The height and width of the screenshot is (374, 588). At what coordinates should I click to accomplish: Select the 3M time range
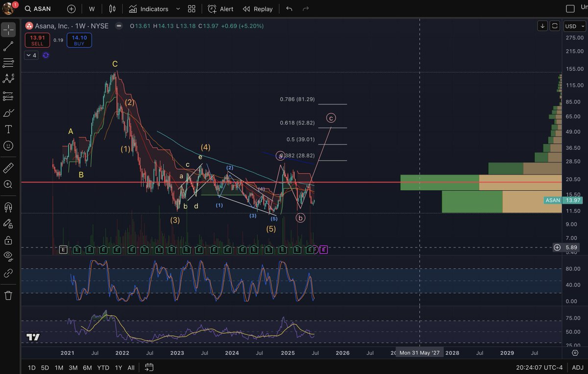73,368
